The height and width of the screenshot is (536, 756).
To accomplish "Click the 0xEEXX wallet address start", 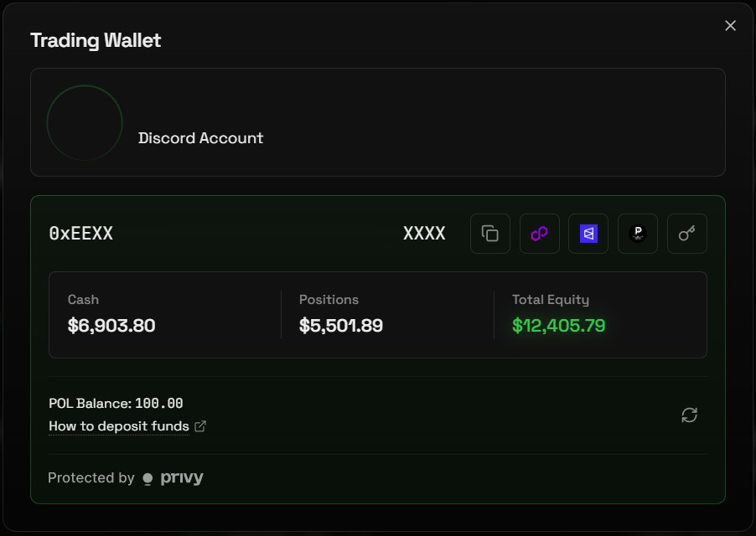I will 80,234.
